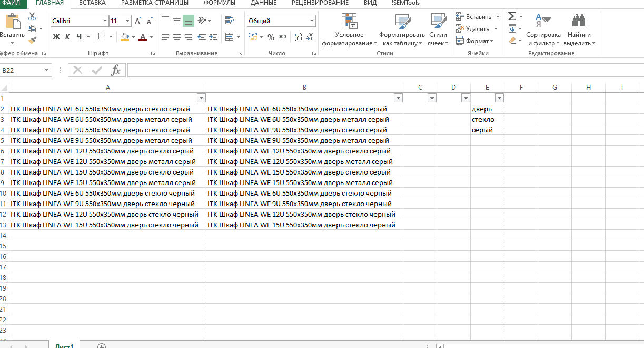This screenshot has height=348, width=644.
Task: Open Найти и выделить menu
Action: pos(579,30)
